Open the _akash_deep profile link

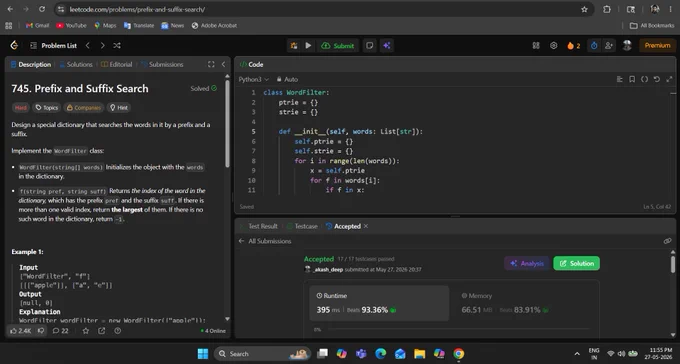pyautogui.click(x=328, y=269)
